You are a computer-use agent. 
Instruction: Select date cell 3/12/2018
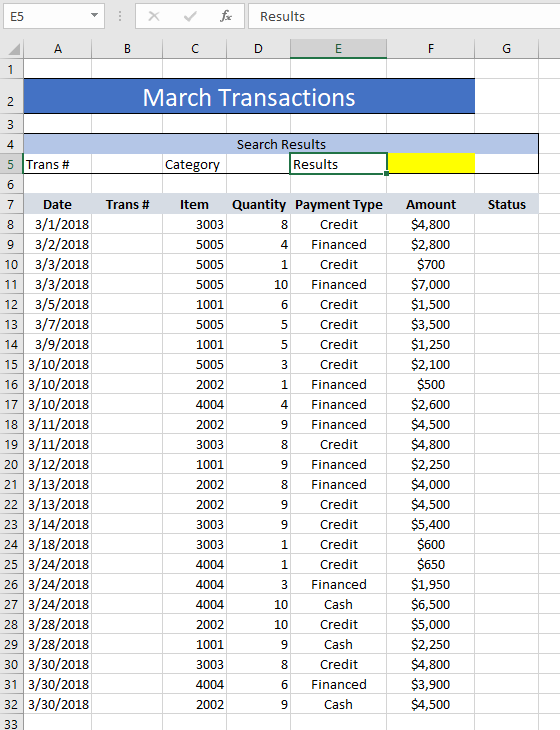pos(58,465)
